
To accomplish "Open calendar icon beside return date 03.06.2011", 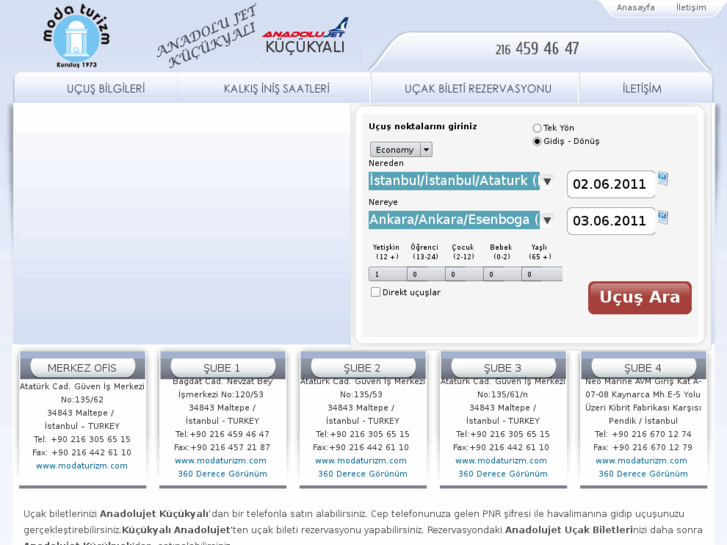I will (x=663, y=217).
